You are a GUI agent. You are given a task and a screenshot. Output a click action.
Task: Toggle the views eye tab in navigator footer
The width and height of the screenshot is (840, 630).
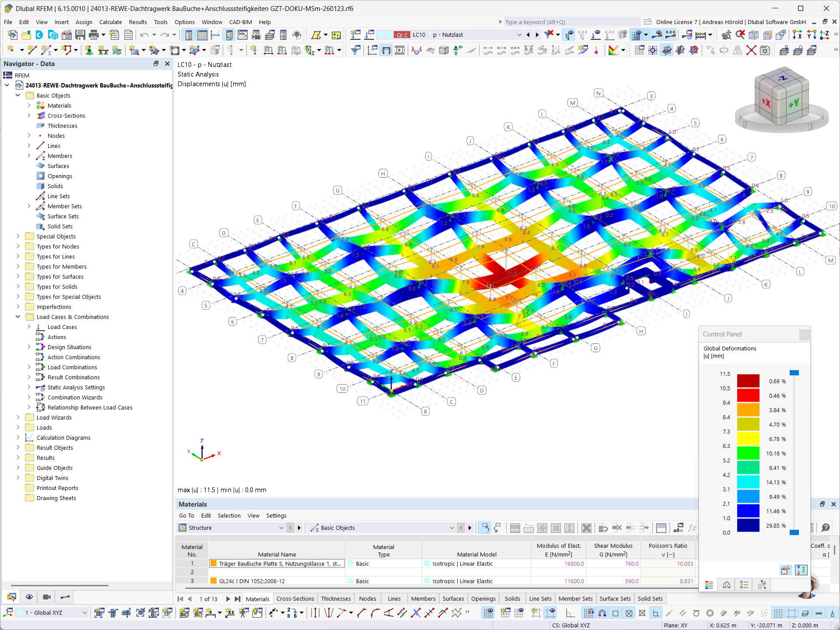29,597
